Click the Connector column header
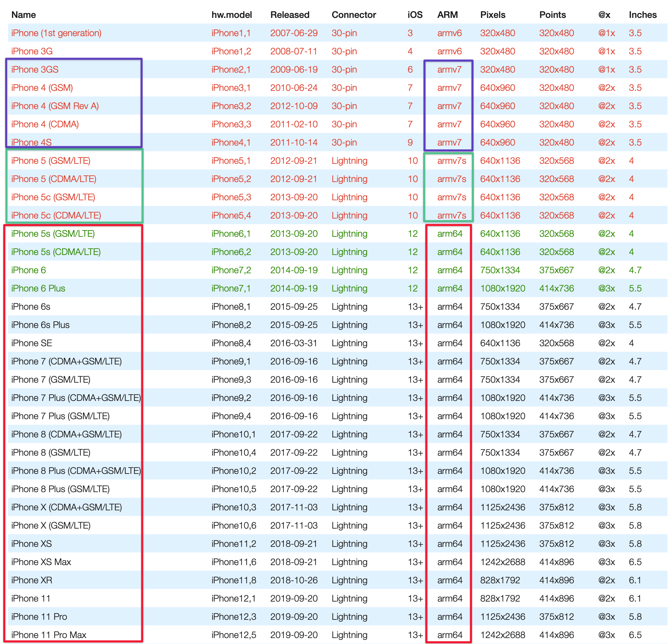 [354, 15]
